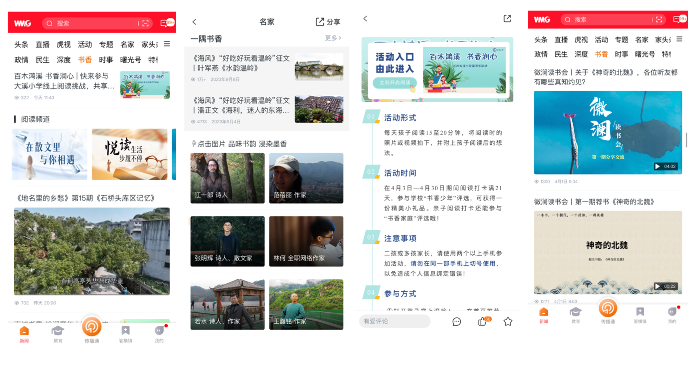Open the 江一郎 诗人 portrait
The width and height of the screenshot is (699, 378).
227,178
